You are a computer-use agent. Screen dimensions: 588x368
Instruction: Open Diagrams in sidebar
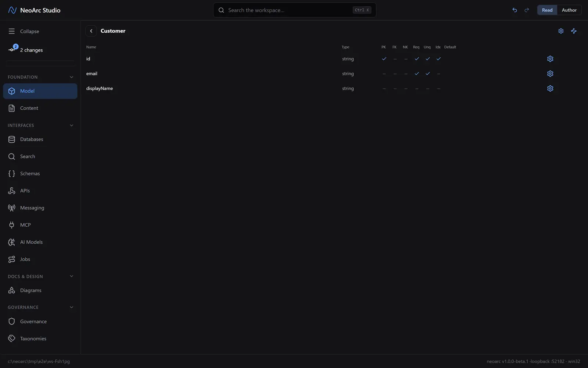(40, 290)
